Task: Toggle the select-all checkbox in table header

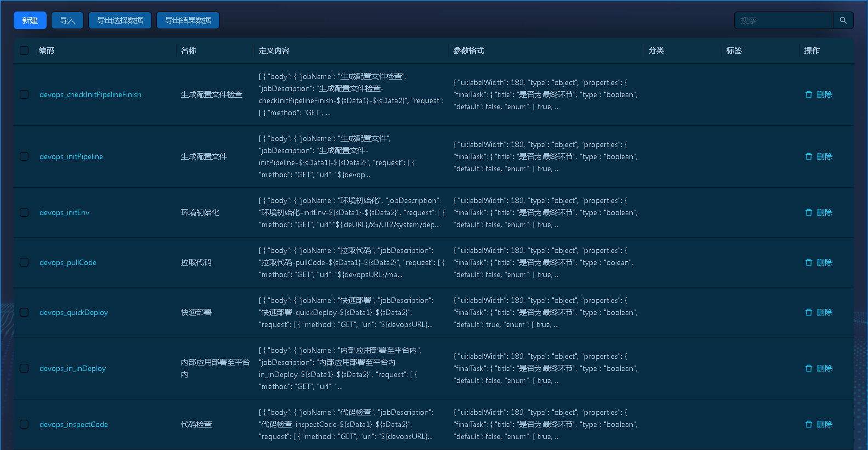Action: coord(24,50)
